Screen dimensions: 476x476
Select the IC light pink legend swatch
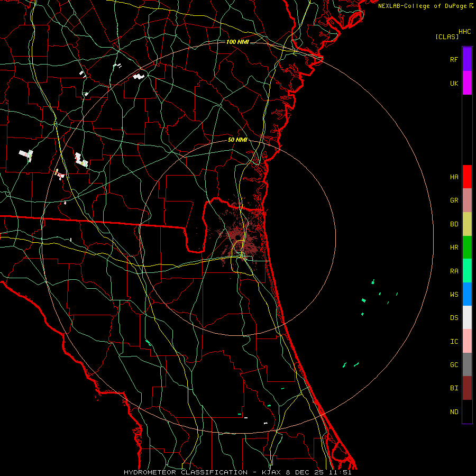467,341
